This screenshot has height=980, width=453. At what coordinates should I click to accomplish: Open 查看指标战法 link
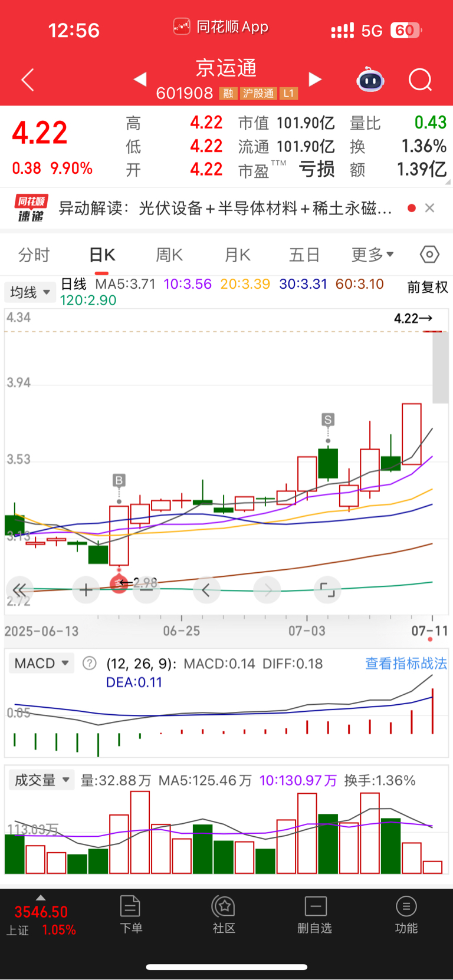406,664
